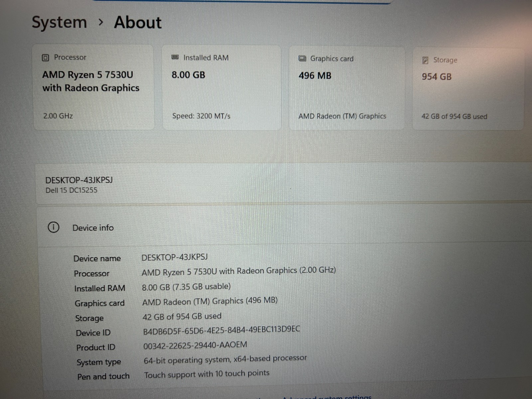The width and height of the screenshot is (532, 399).
Task: Select the Device ID value B4DB6D5F-65D6
Action: point(221,330)
